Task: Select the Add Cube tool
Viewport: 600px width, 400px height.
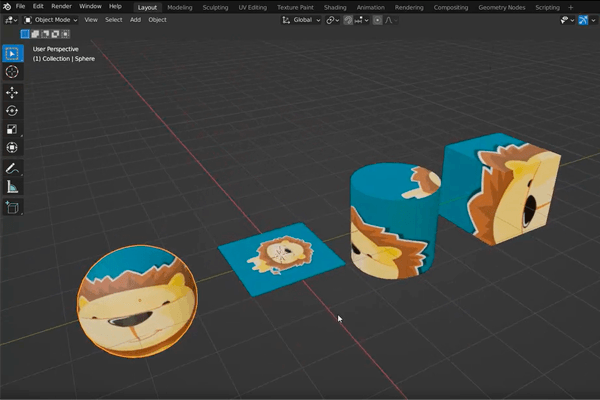Action: [x=12, y=207]
